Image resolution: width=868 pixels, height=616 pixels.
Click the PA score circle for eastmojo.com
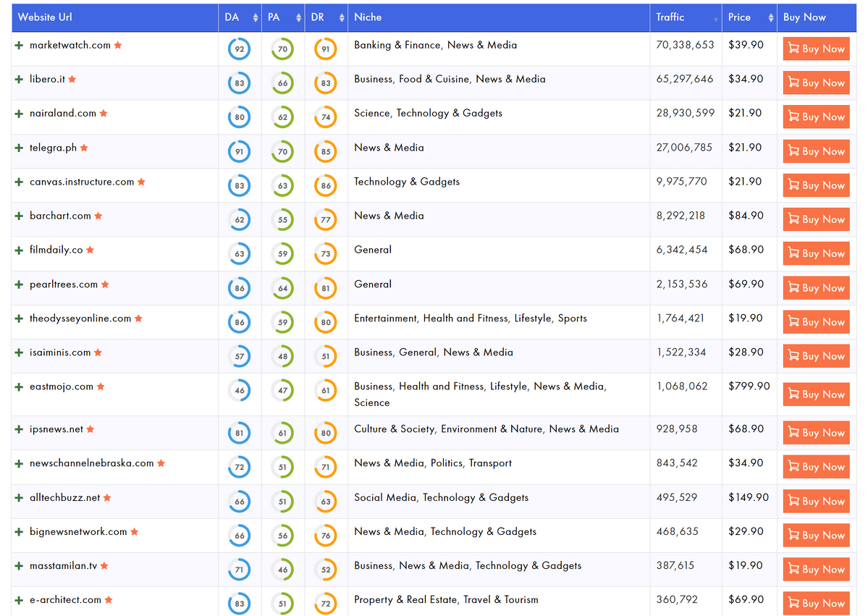click(x=282, y=390)
